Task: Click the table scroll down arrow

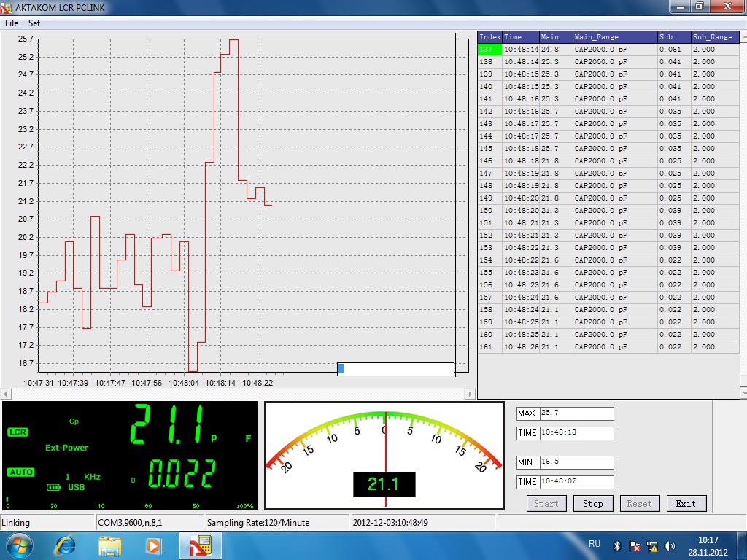Action: tap(743, 393)
